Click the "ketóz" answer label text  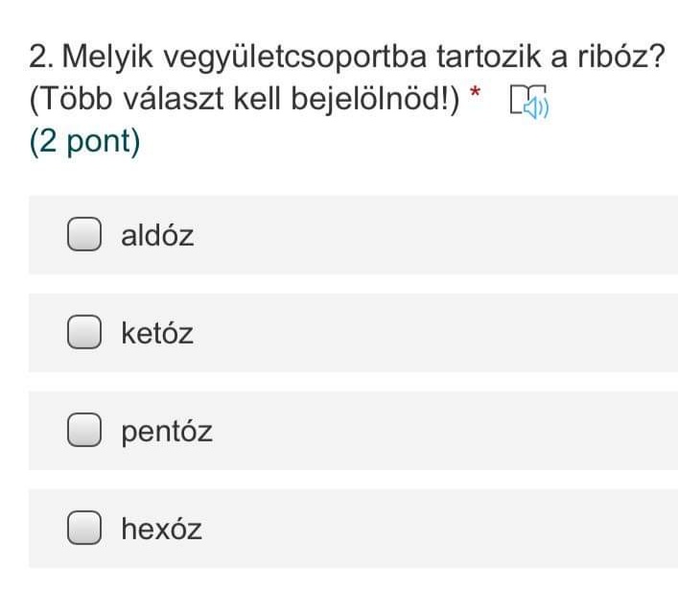click(x=157, y=333)
